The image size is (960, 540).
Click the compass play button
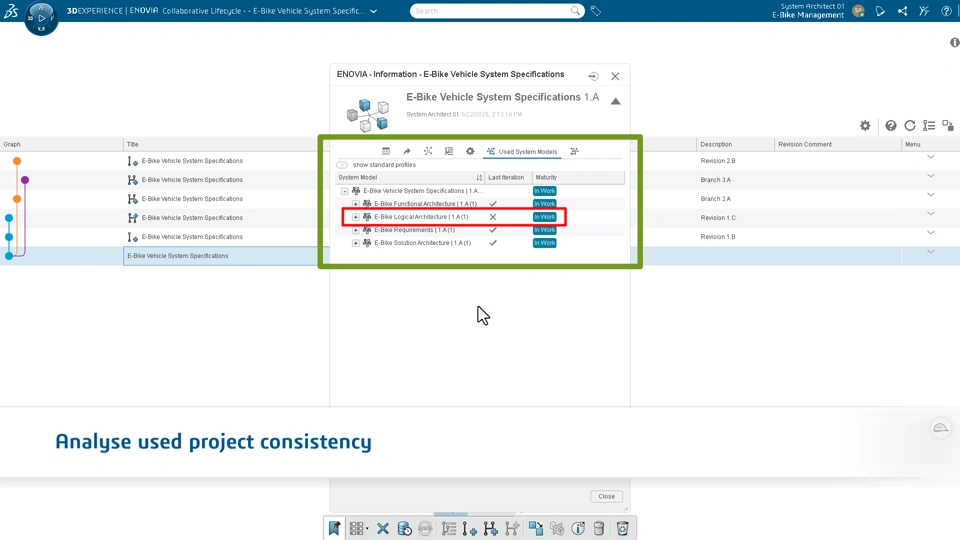coord(42,18)
